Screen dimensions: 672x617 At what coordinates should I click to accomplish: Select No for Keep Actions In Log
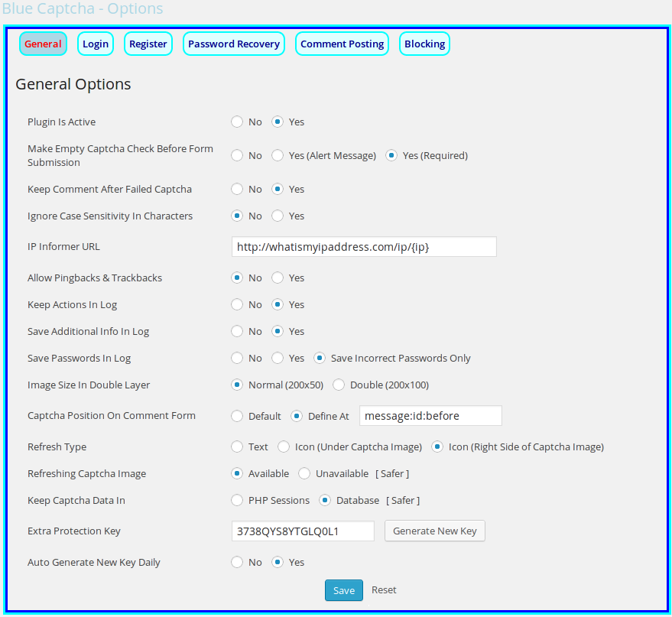pos(237,304)
